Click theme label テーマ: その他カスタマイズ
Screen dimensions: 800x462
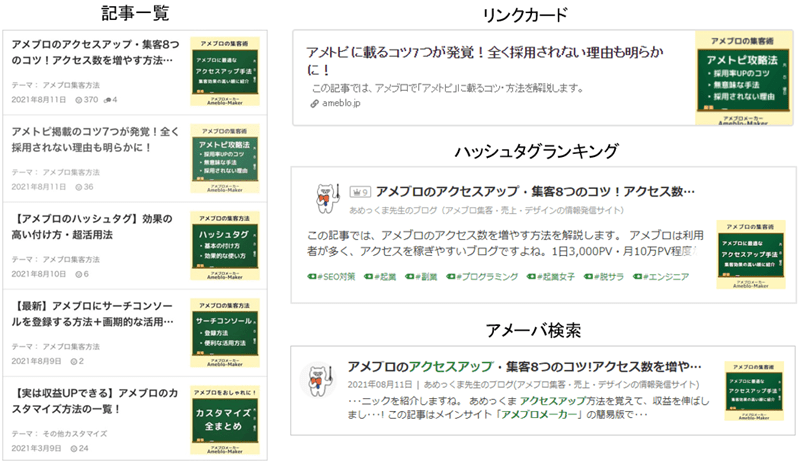59,434
